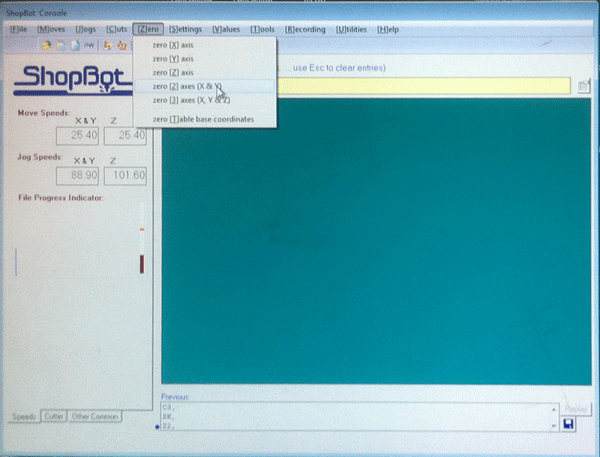Click the white document page toolbar icon
The image size is (600, 457).
[75, 46]
